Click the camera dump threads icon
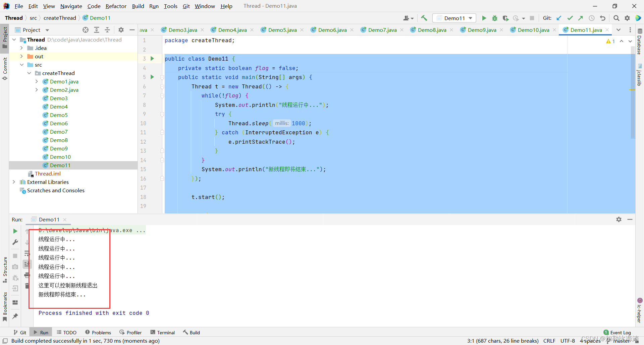 click(15, 267)
